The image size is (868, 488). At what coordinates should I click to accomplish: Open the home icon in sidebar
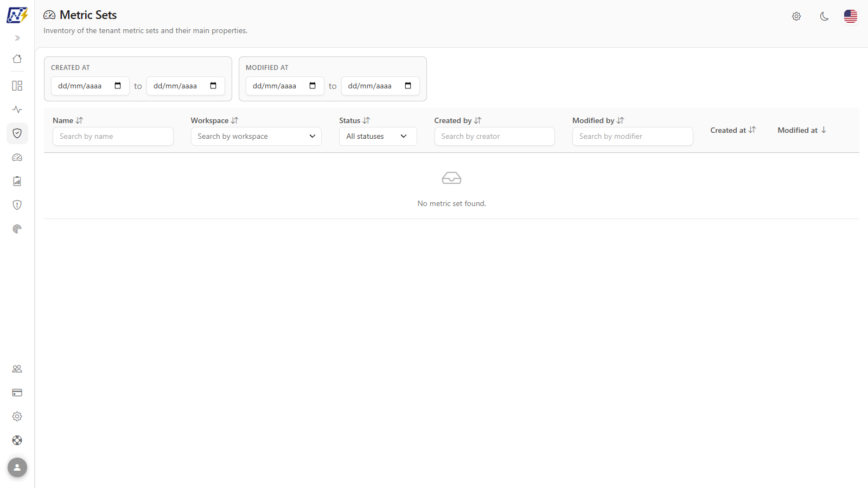[x=17, y=59]
